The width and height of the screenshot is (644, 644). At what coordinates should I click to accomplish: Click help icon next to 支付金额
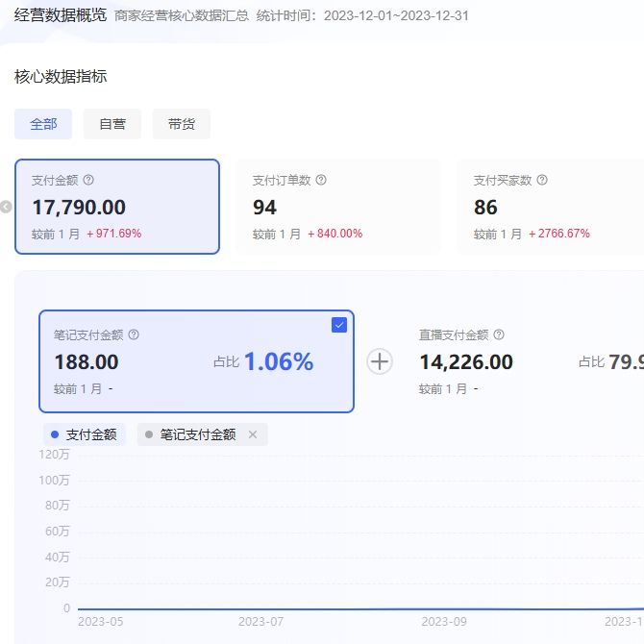(88, 180)
